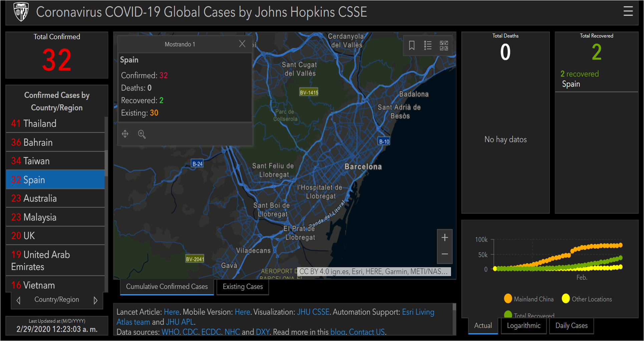Select Taiwan in the country list

coord(55,161)
